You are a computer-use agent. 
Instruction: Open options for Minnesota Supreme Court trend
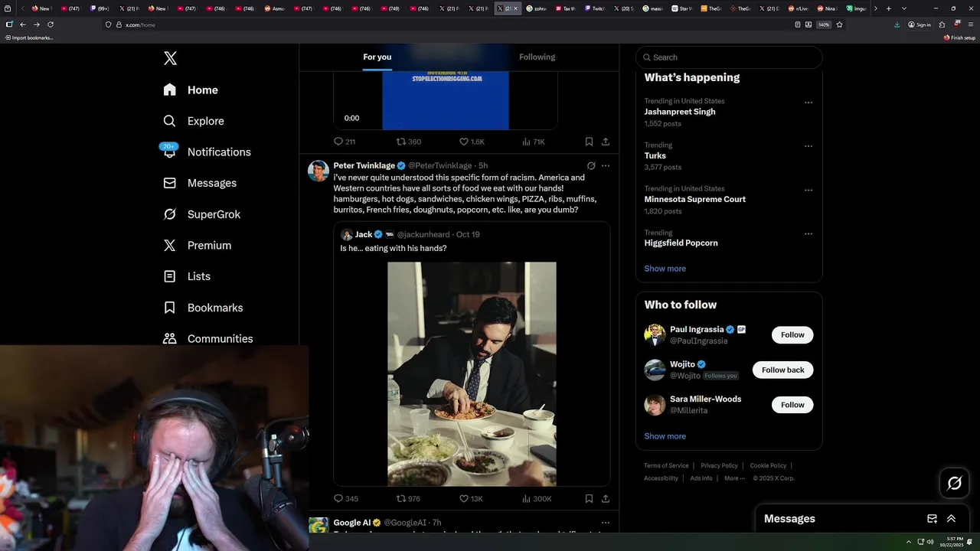(x=808, y=190)
